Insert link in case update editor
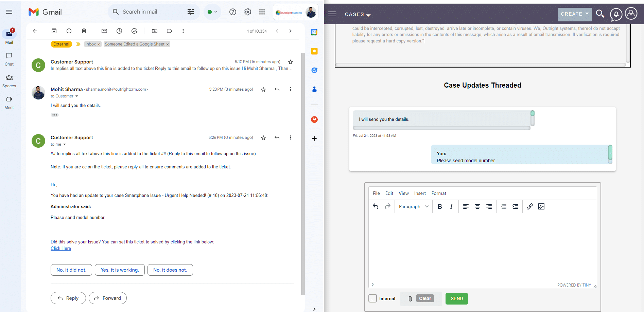Screen dimensions: 644x312 pyautogui.click(x=529, y=206)
